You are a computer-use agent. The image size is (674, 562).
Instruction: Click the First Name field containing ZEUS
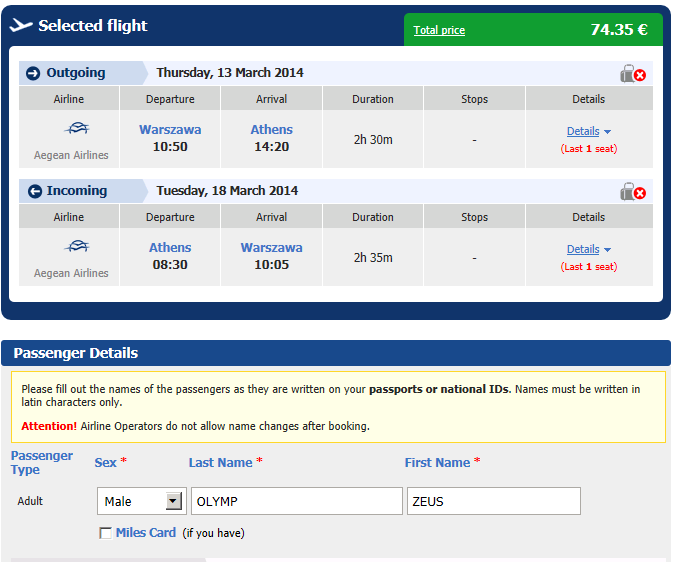pyautogui.click(x=494, y=501)
